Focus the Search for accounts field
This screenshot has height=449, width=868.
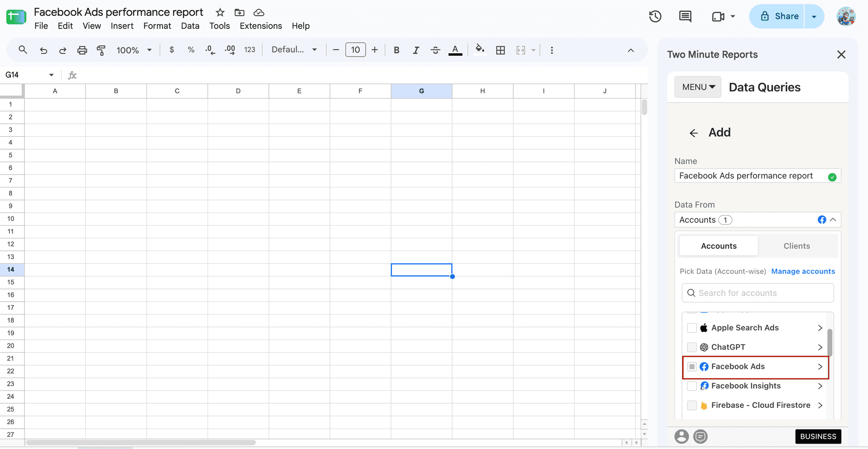[758, 293]
